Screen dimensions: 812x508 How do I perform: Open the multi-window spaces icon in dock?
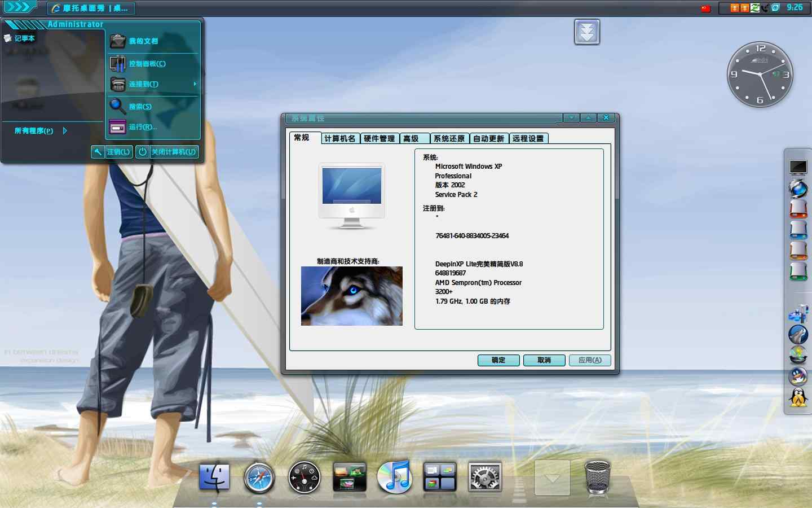tap(440, 478)
